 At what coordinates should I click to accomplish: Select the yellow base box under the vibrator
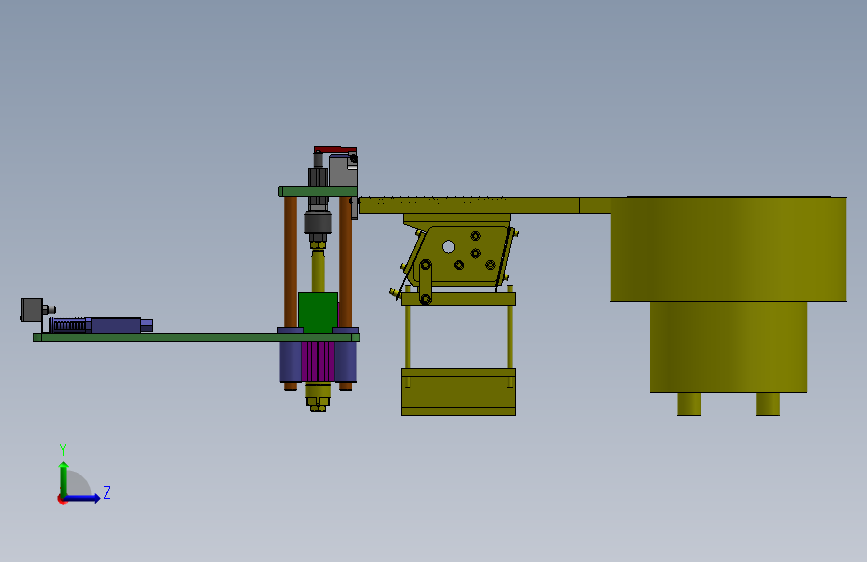(458, 392)
